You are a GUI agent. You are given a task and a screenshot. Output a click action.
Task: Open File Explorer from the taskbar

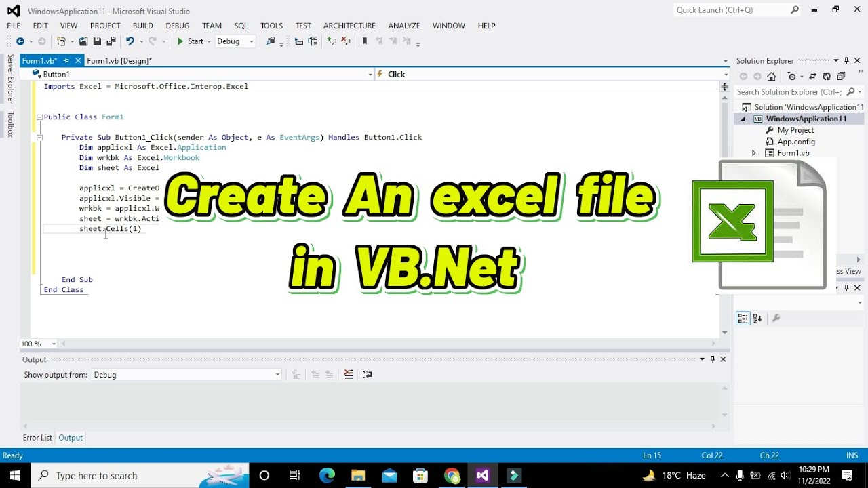tap(358, 475)
